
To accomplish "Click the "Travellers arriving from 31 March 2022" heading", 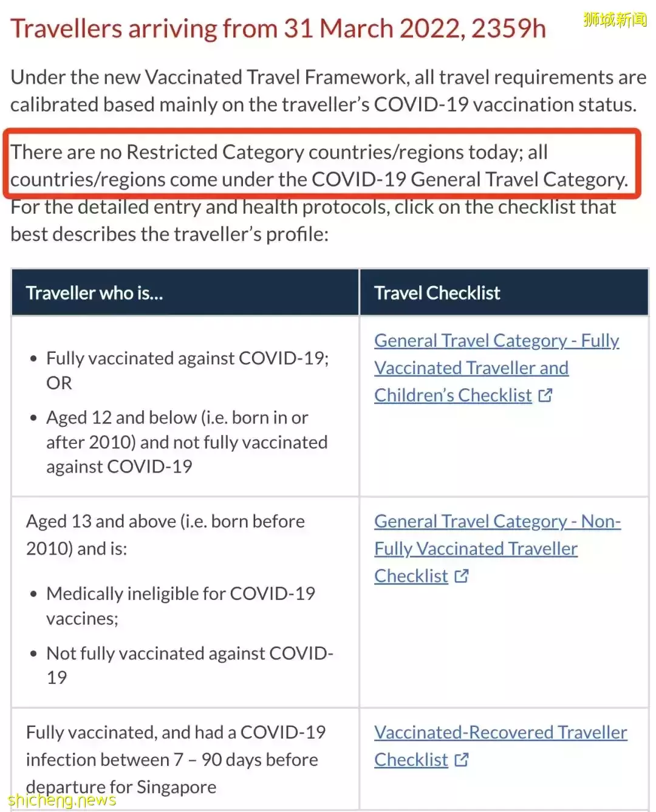I will [278, 29].
